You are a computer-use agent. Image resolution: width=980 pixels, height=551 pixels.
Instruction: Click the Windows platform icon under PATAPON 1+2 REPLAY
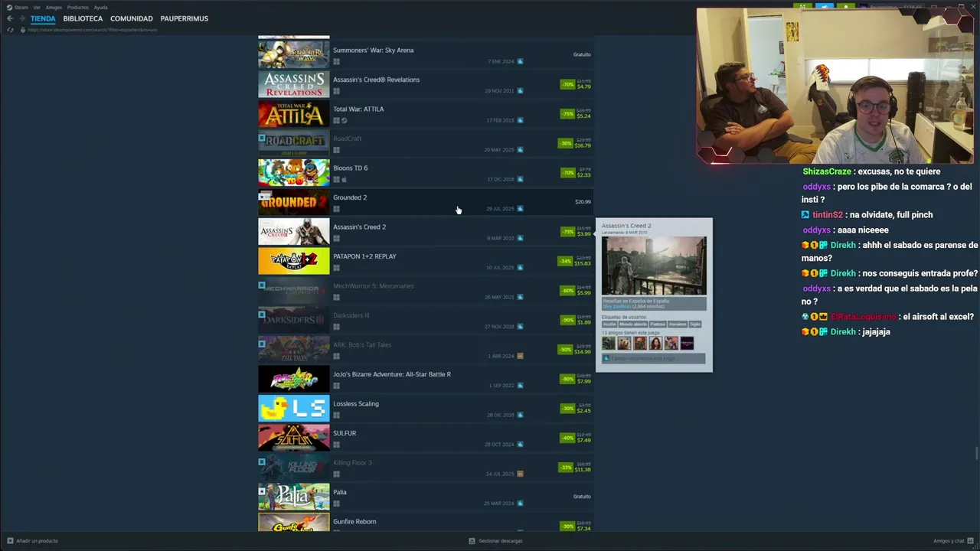pyautogui.click(x=336, y=268)
